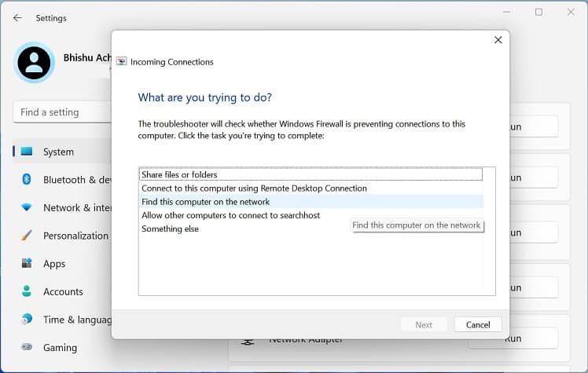588x373 pixels.
Task: Click the Bluetooth icon in sidebar
Action: 26,179
